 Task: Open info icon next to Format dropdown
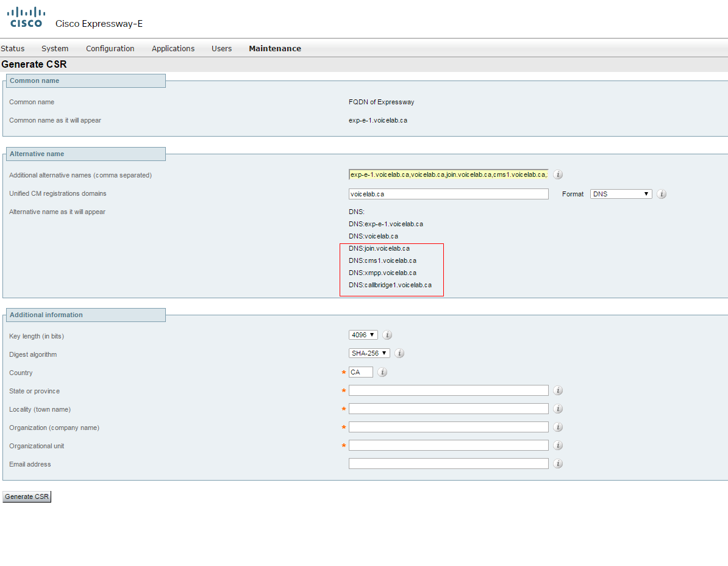coord(662,194)
